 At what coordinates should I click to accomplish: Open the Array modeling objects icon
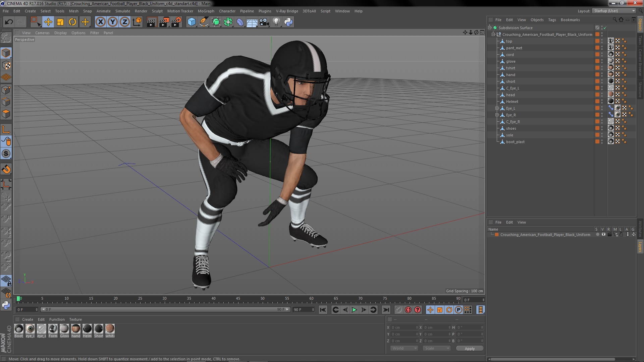pyautogui.click(x=228, y=22)
